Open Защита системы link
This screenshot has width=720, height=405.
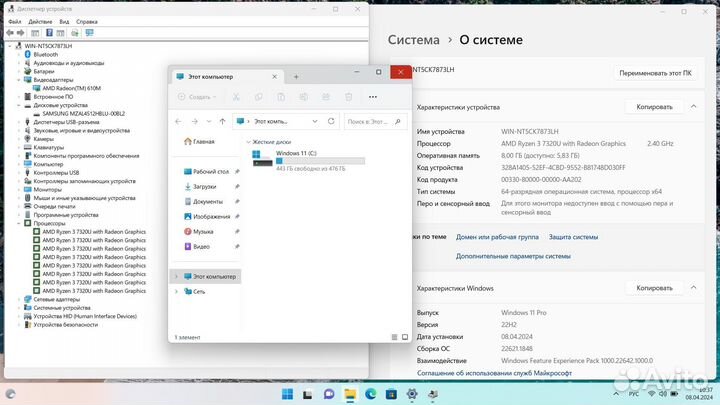coord(574,237)
